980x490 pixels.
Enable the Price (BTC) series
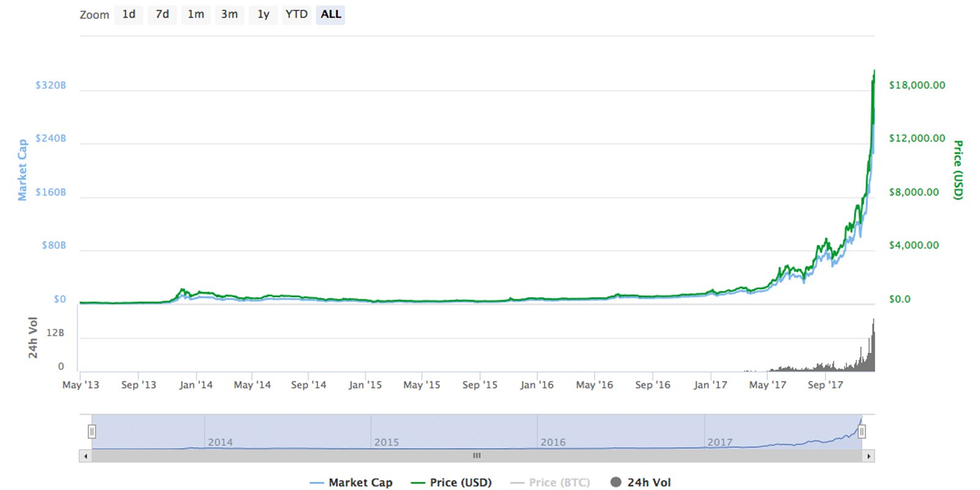pyautogui.click(x=550, y=483)
